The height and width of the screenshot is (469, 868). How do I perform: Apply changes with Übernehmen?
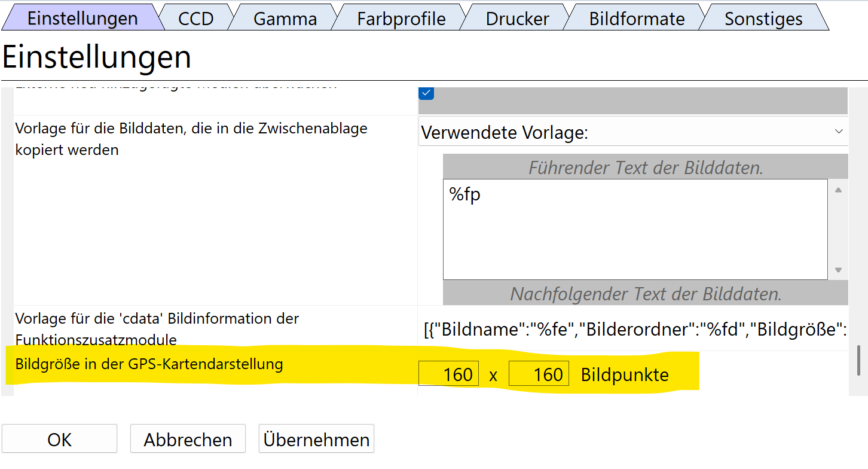(x=316, y=440)
